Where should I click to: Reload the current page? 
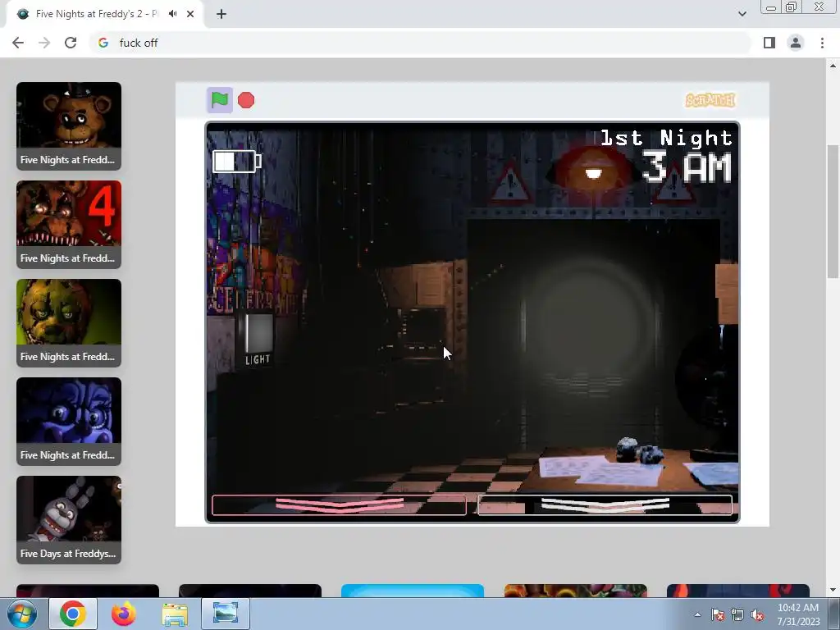pos(71,43)
